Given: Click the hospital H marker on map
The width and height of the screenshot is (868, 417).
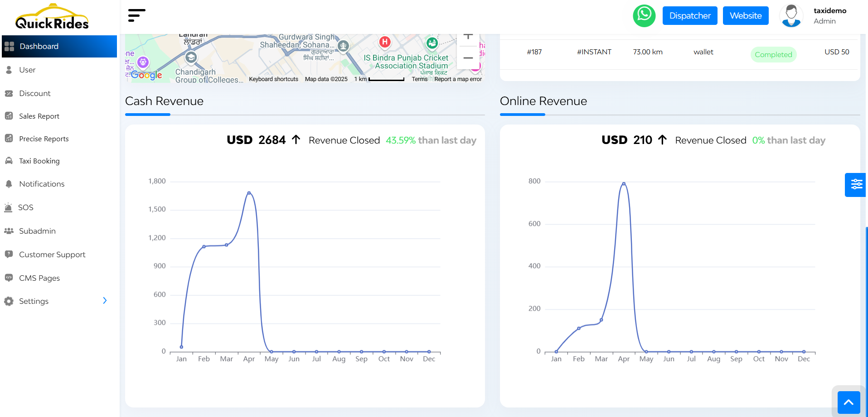Looking at the screenshot, I should click(385, 42).
